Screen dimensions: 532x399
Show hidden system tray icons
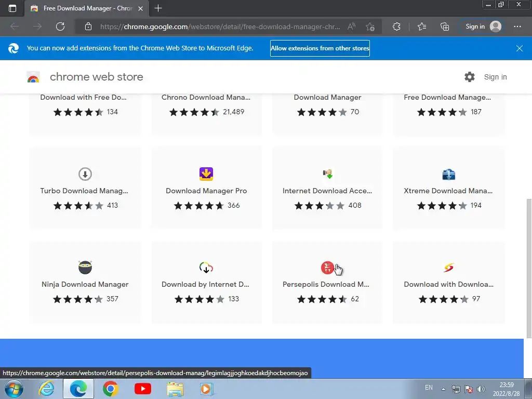click(443, 389)
